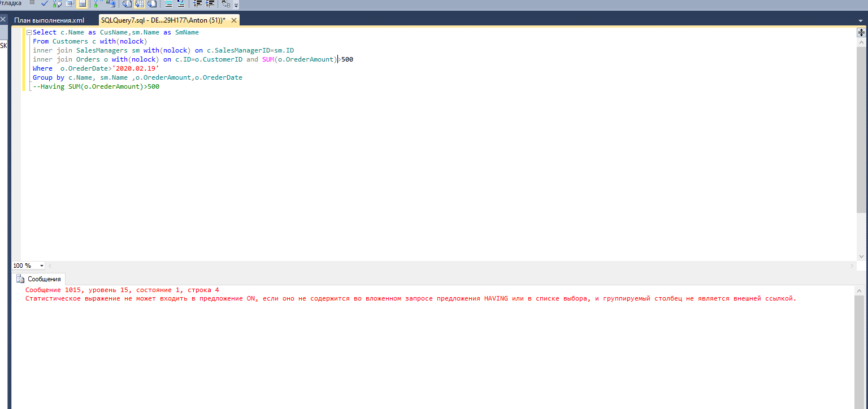
Task: Switch to the План выполнения.xml tab
Action: tap(49, 20)
